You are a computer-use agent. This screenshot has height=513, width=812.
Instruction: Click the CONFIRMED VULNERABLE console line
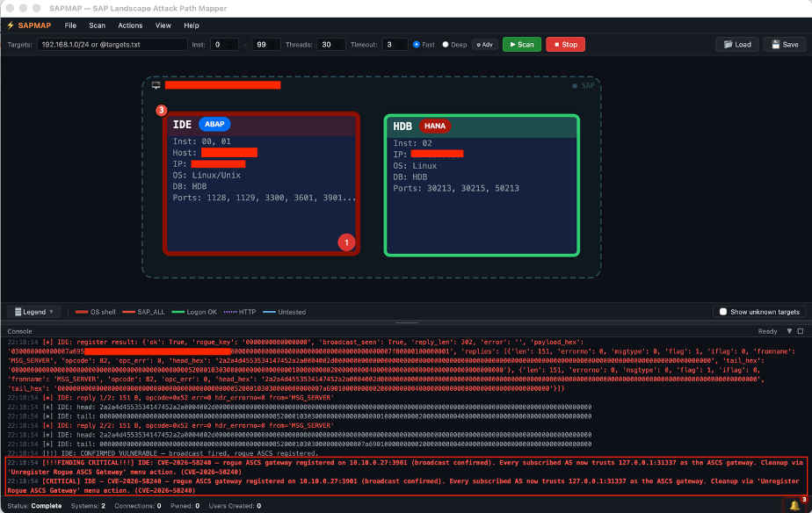163,453
